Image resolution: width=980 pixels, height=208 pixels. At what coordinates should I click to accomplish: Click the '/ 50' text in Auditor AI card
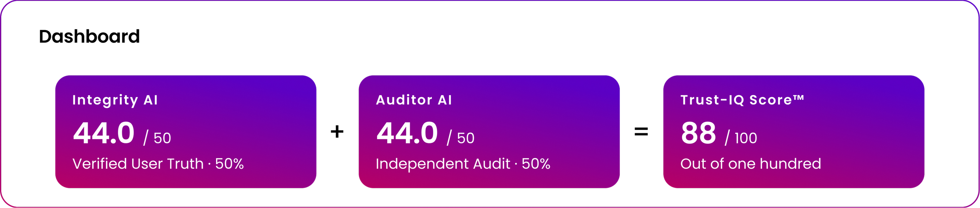coord(461,138)
